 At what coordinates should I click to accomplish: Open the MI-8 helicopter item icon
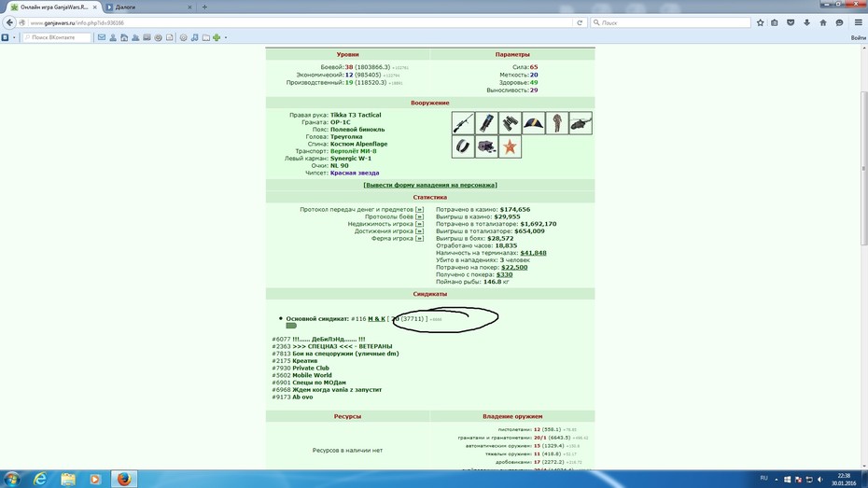click(x=581, y=123)
